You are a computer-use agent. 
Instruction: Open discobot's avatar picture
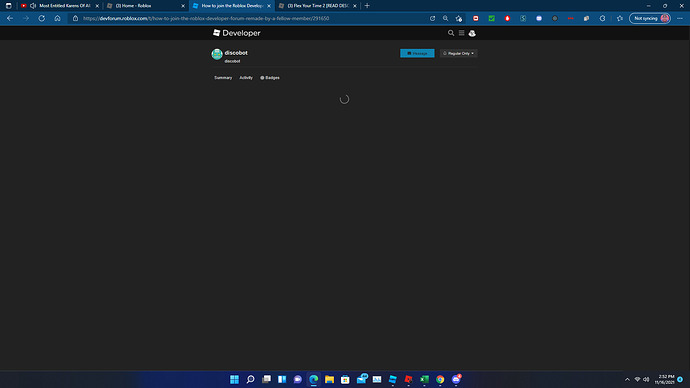217,54
